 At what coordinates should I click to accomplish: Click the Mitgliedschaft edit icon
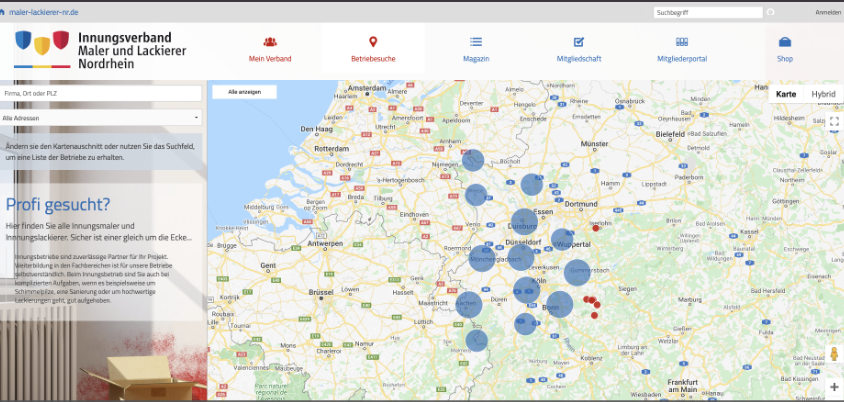(x=579, y=41)
